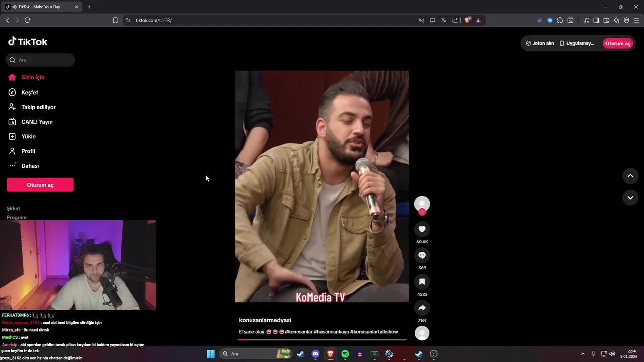Open Şirket footer link
The image size is (644, 362).
click(x=13, y=208)
